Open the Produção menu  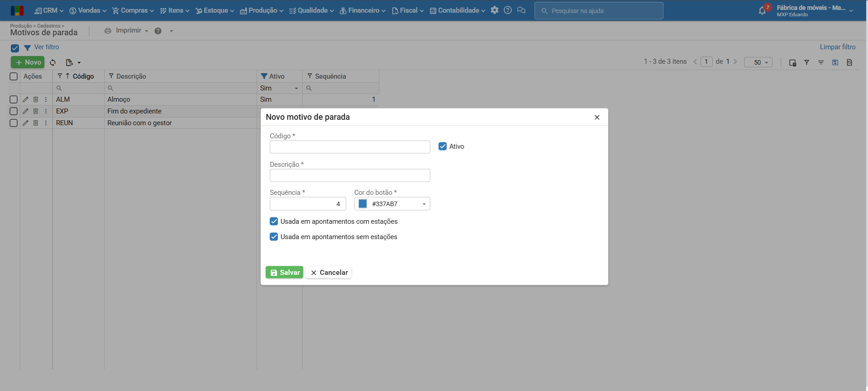262,10
